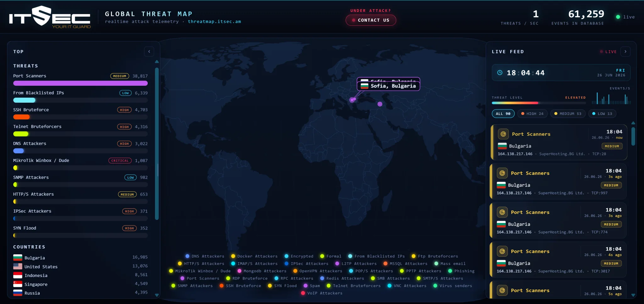Image resolution: width=644 pixels, height=304 pixels.
Task: Select the SNMP Attackers threat row
Action: coord(80,181)
